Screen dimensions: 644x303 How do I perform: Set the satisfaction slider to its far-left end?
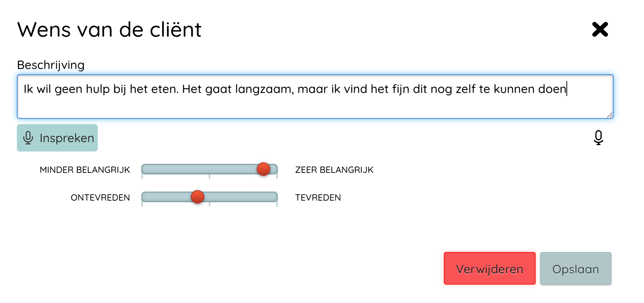click(142, 197)
